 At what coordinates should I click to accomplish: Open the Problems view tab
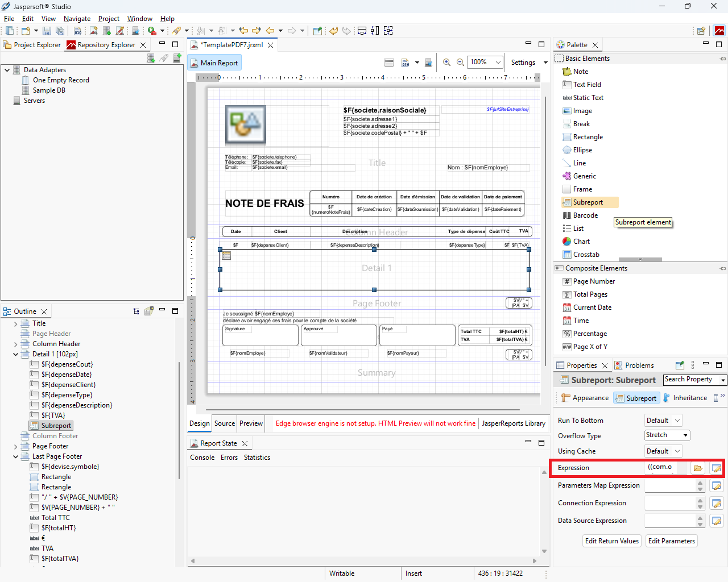coord(634,365)
